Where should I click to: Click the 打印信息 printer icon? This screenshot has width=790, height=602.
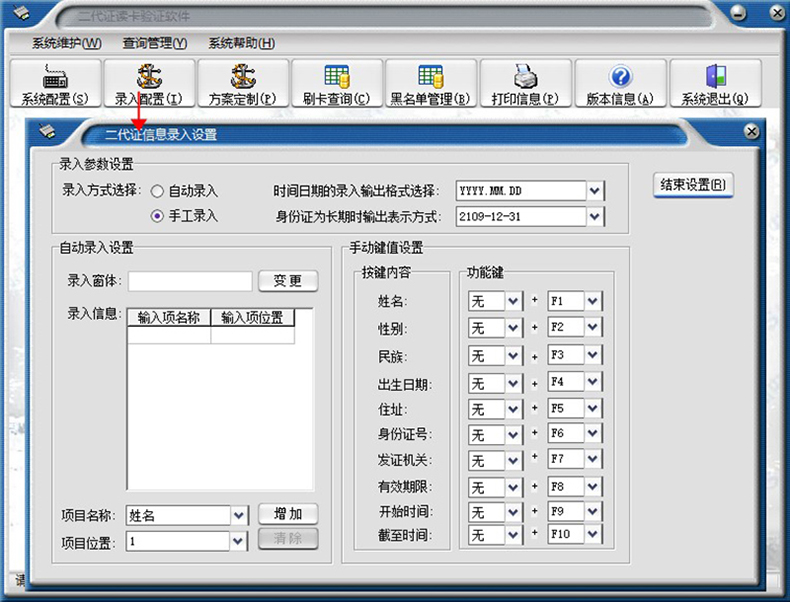click(525, 77)
